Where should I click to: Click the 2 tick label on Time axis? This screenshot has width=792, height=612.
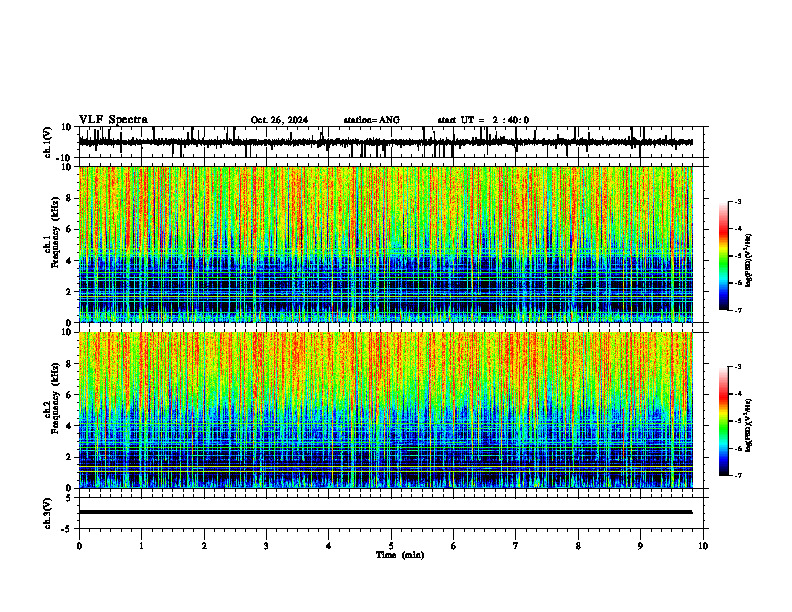coord(204,546)
